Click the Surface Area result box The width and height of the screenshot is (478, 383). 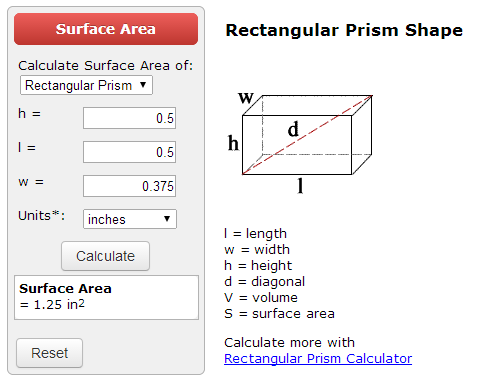[106, 297]
